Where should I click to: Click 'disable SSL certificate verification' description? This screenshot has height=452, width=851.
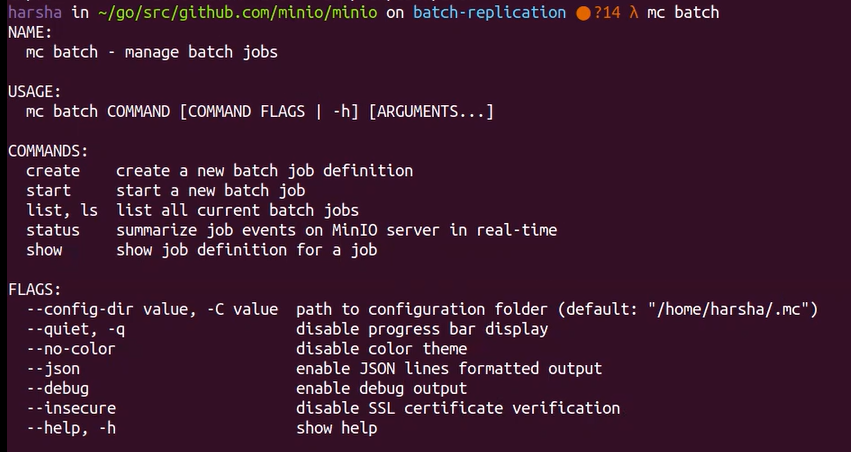click(458, 408)
